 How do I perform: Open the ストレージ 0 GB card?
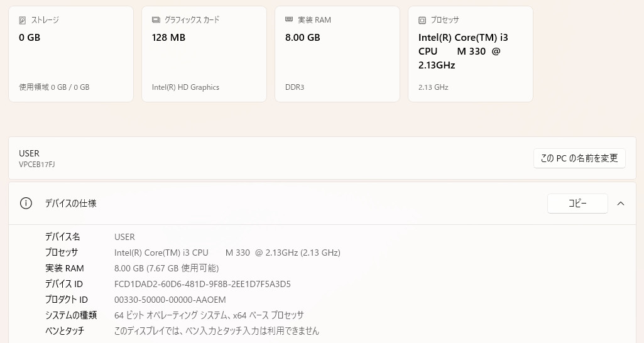pyautogui.click(x=71, y=54)
